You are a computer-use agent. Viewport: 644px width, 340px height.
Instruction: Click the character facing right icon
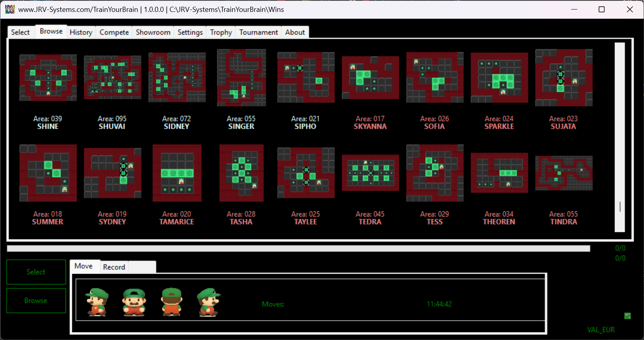click(208, 302)
